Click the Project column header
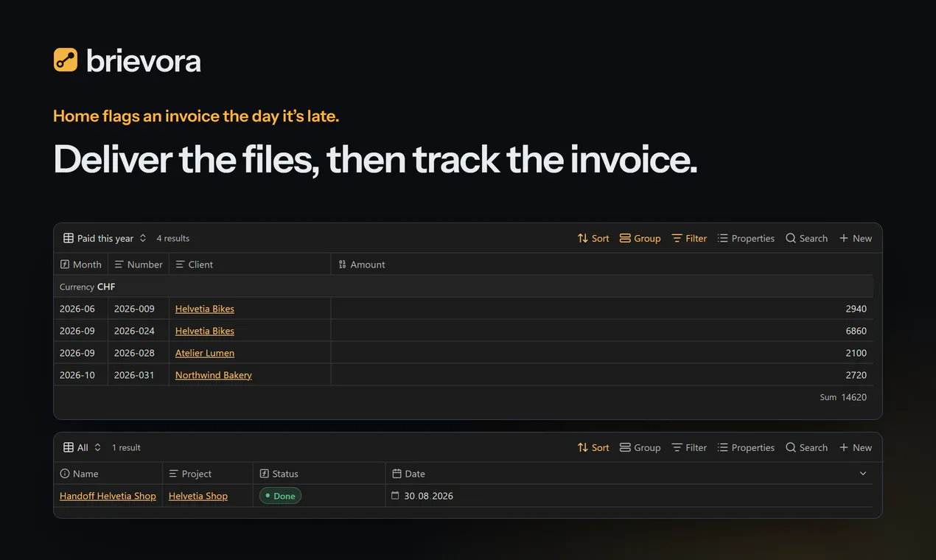 pyautogui.click(x=208, y=474)
